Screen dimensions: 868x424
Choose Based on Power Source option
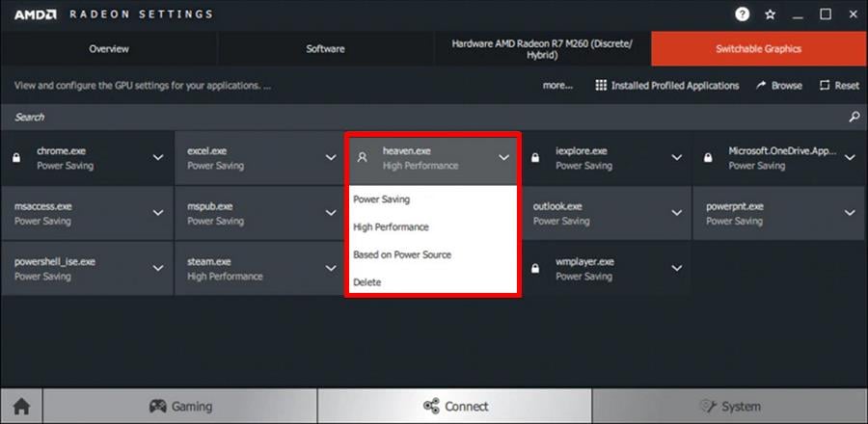point(402,254)
